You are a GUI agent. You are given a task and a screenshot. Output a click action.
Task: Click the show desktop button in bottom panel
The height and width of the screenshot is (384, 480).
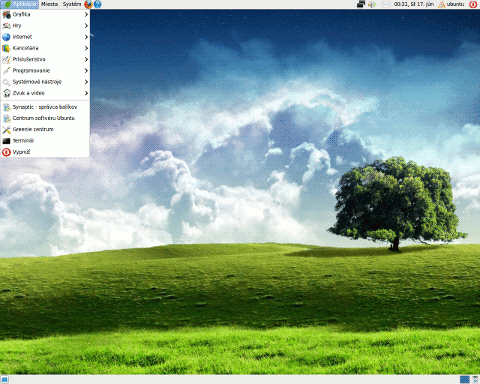[x=4, y=379]
